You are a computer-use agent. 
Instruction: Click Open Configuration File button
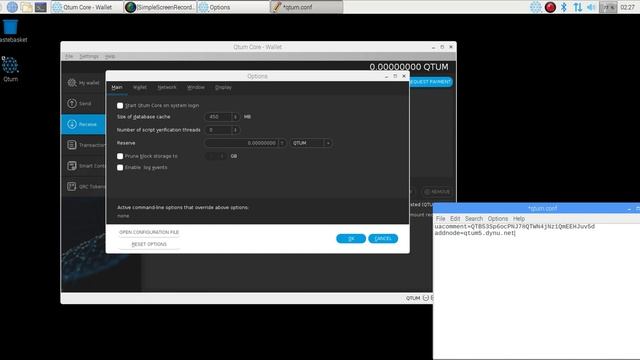pyautogui.click(x=149, y=232)
